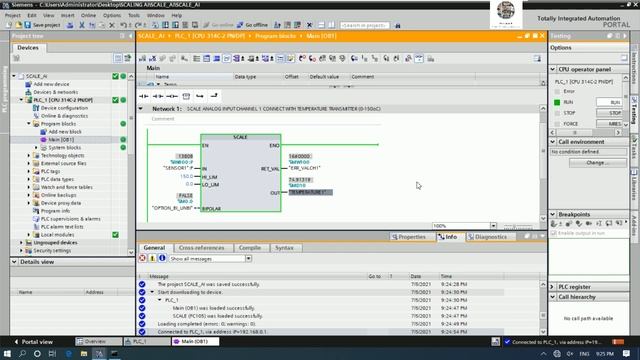Open the Overview taskbar tab
The image size is (640, 360).
(x=98, y=342)
